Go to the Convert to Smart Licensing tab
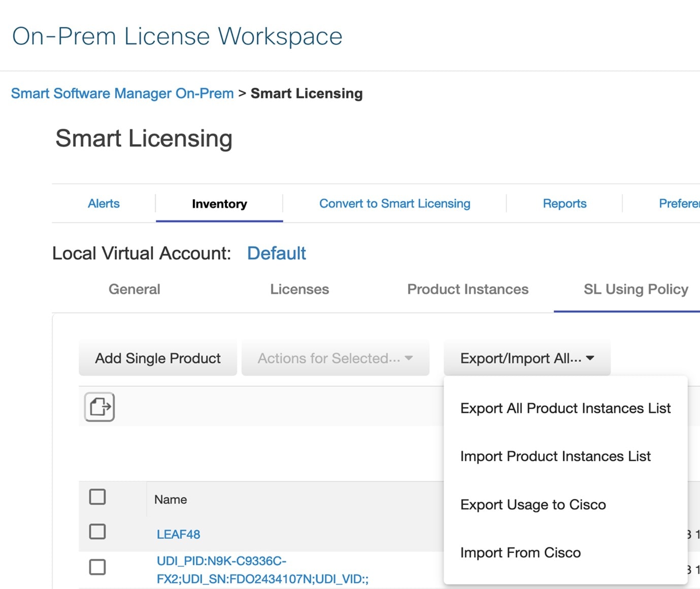The width and height of the screenshot is (700, 589). (395, 204)
